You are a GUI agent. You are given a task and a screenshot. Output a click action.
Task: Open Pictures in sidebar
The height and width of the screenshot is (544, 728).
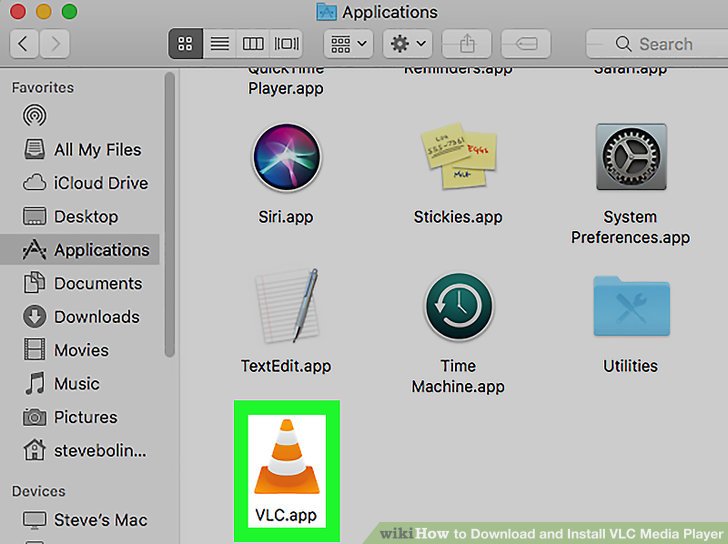(82, 417)
